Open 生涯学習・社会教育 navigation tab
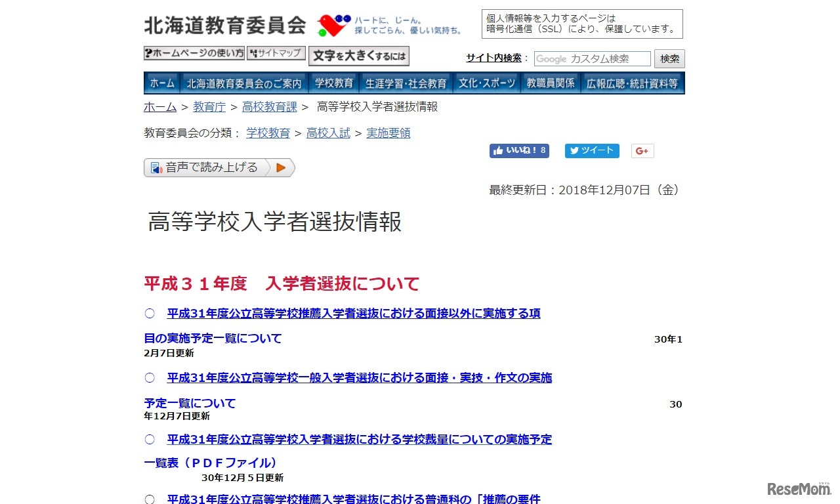 (x=406, y=83)
